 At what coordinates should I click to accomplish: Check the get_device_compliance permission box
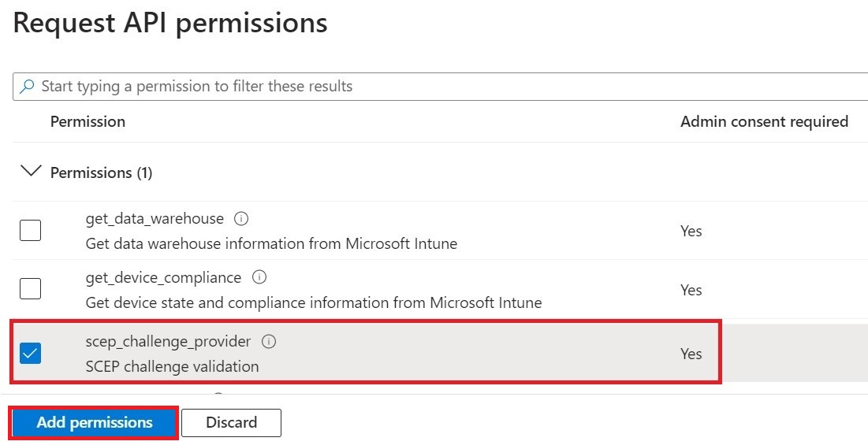pyautogui.click(x=31, y=288)
